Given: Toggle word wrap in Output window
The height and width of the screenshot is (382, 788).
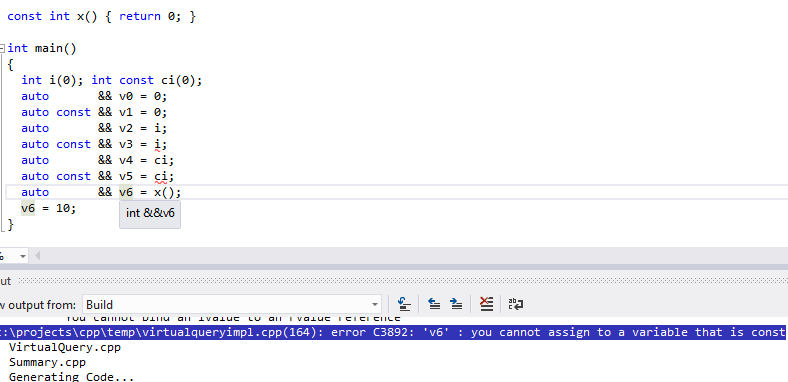Looking at the screenshot, I should 516,304.
